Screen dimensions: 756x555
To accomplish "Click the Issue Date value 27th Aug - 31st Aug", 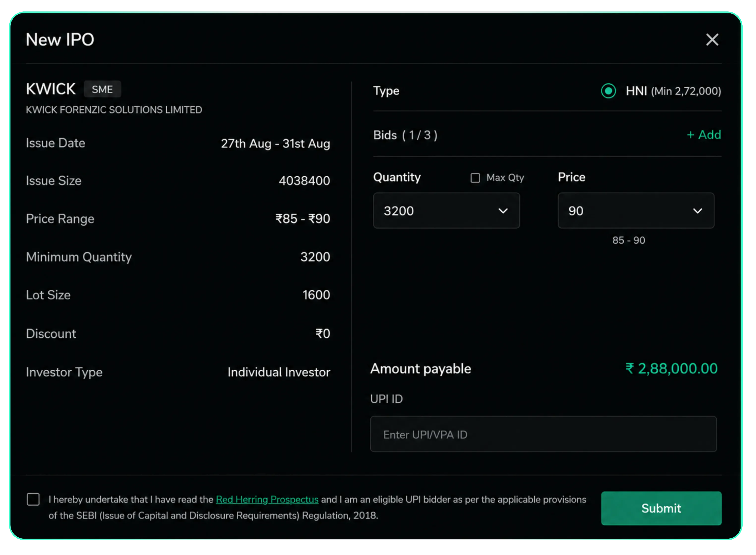I will pos(275,143).
